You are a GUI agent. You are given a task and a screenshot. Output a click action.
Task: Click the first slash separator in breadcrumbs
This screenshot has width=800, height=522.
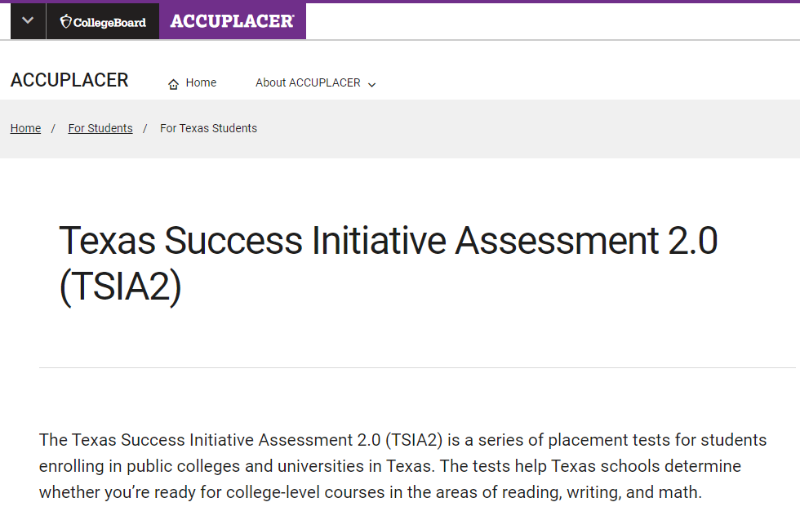click(53, 129)
